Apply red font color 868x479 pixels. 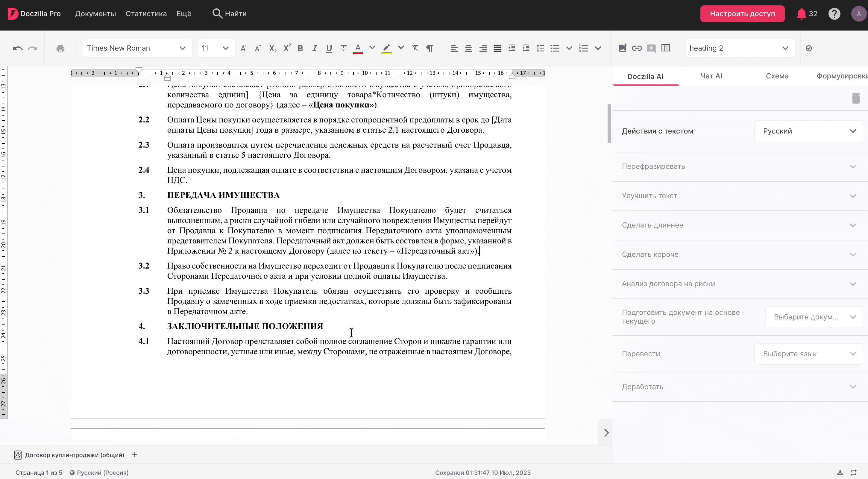click(x=358, y=48)
